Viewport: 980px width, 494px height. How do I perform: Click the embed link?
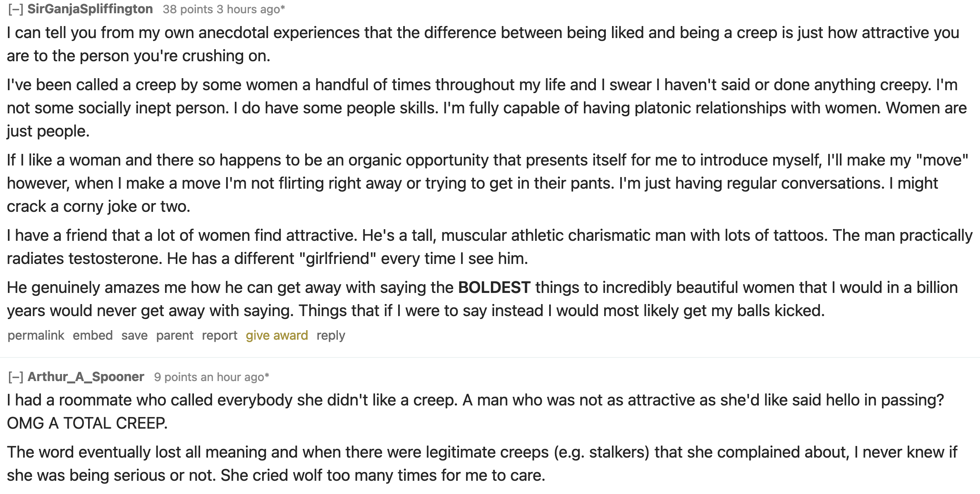pos(93,335)
